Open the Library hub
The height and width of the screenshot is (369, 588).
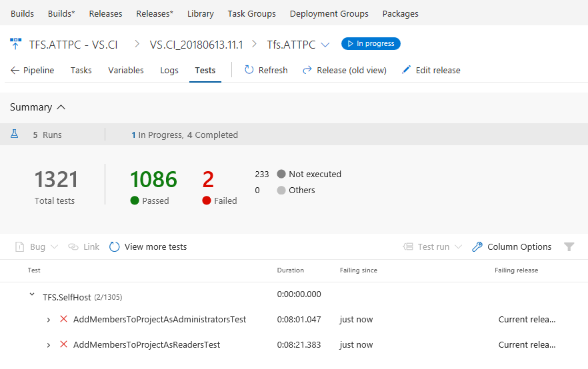(x=200, y=13)
